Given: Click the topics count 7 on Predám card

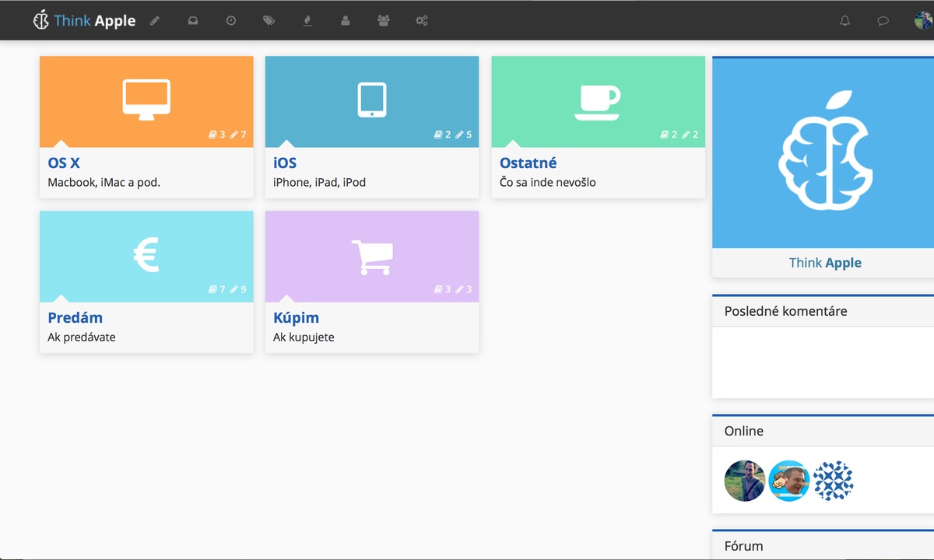Looking at the screenshot, I should coord(217,289).
